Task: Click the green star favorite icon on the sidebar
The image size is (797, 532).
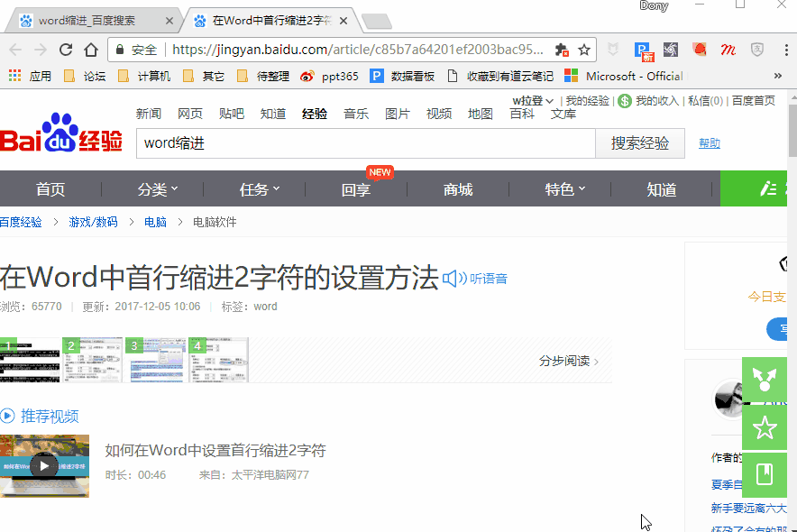Action: 765,427
